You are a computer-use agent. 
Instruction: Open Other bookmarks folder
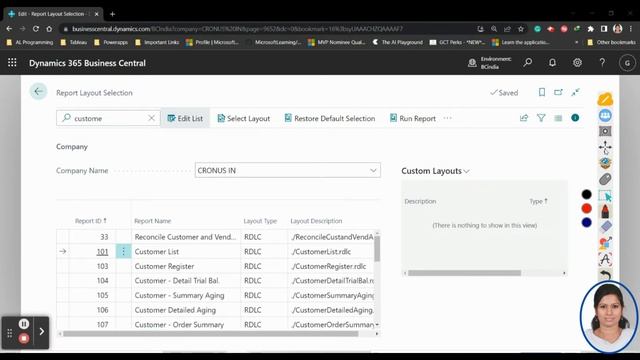[611, 42]
